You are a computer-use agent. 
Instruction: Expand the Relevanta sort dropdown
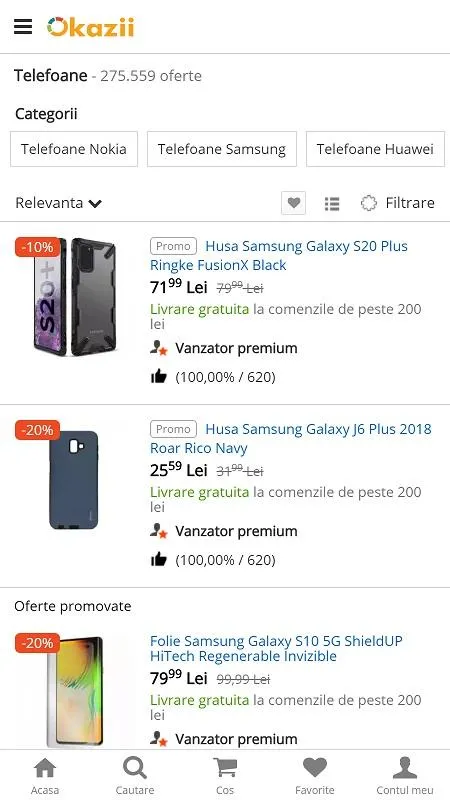(59, 203)
